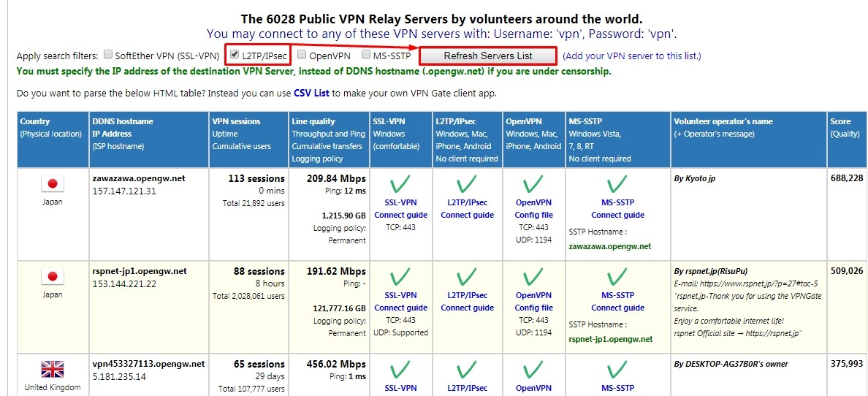The image size is (868, 396).
Task: Uncheck the L2TP/IPsec filter checkbox
Action: click(235, 55)
